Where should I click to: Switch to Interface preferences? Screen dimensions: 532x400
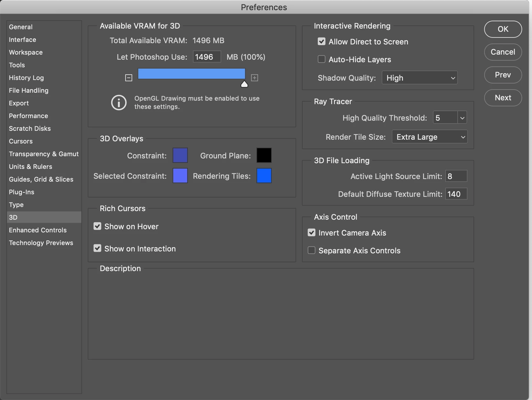[44, 40]
